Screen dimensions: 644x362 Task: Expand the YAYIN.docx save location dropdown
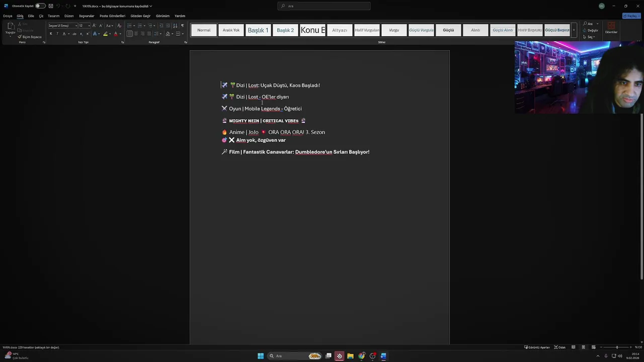[151, 6]
